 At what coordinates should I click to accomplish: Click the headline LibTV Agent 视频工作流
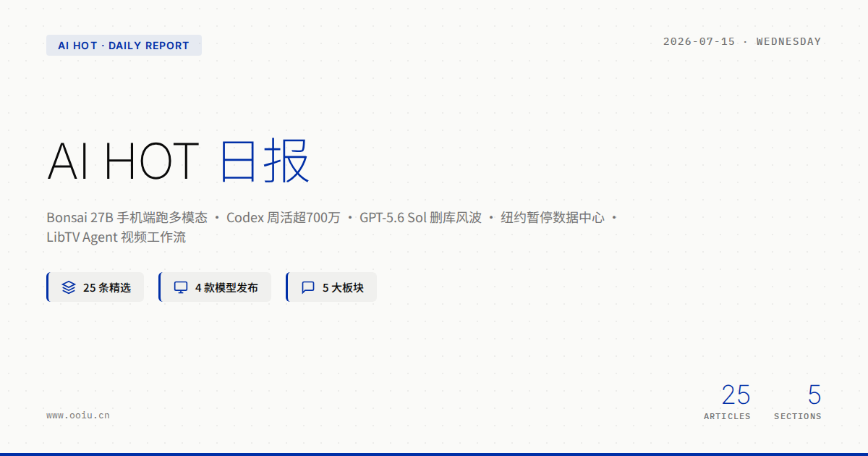116,237
